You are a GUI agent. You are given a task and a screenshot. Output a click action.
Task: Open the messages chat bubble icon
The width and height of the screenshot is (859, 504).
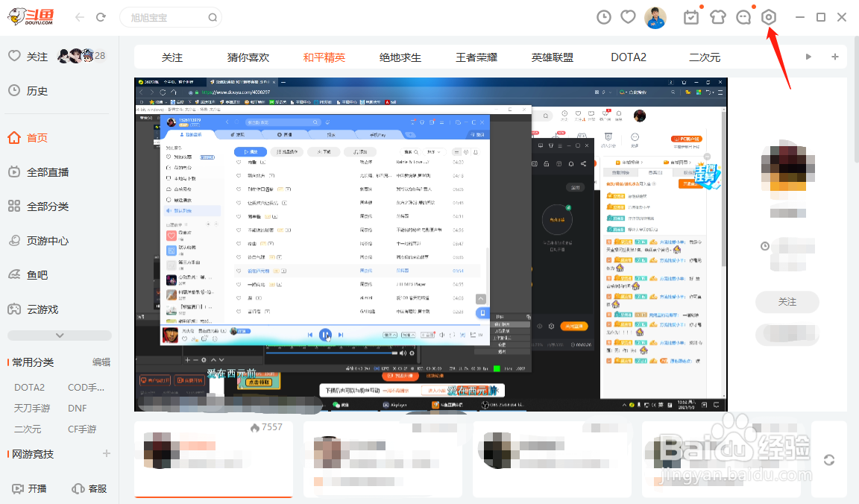[743, 17]
